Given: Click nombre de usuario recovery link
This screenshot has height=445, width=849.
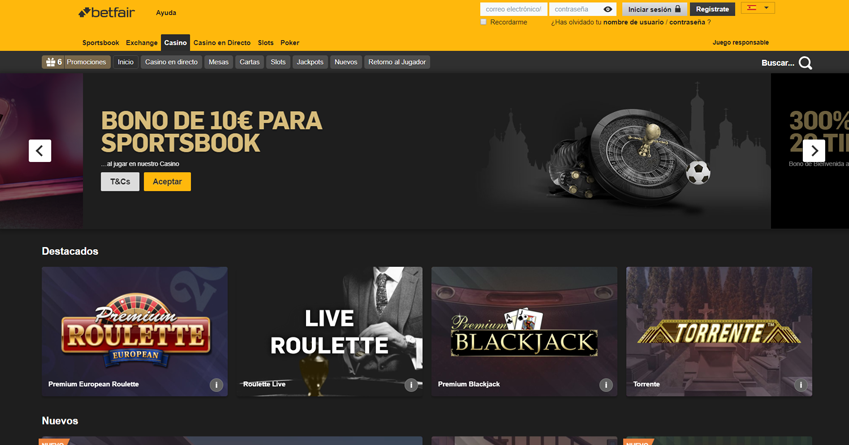Looking at the screenshot, I should 634,22.
